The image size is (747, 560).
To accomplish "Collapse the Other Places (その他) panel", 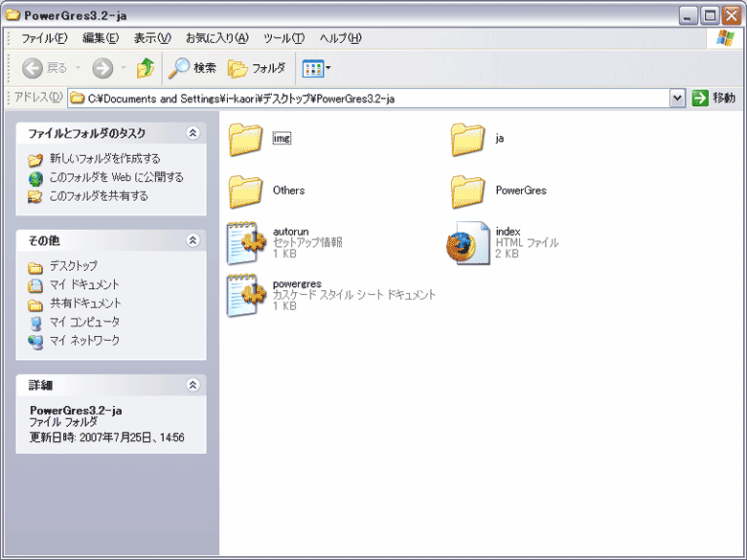I will (192, 240).
